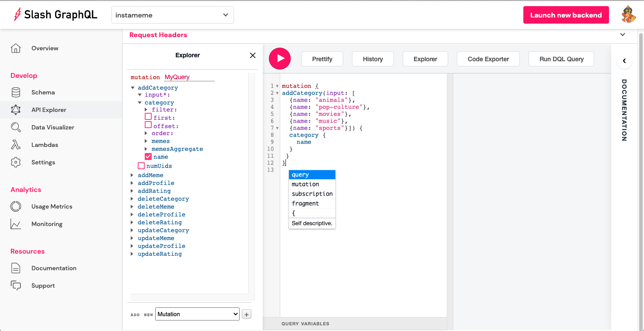Viewport: 644px width, 331px height.
Task: Open the Add New Mutation type dropdown
Action: tap(197, 314)
